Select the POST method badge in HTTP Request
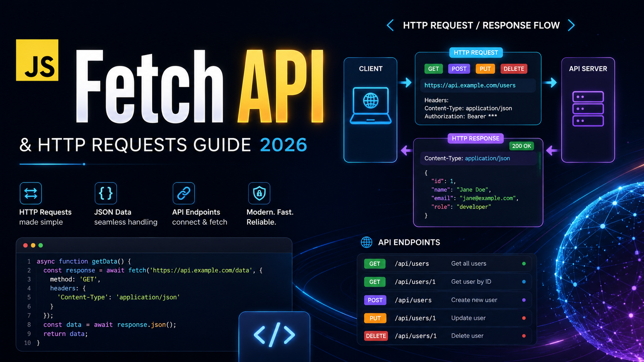This screenshot has height=362, width=644. [459, 69]
